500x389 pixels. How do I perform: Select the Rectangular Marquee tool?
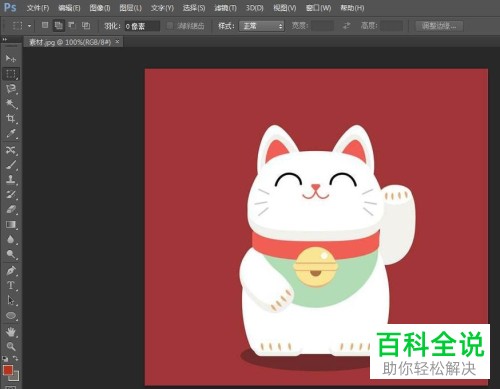coord(11,74)
